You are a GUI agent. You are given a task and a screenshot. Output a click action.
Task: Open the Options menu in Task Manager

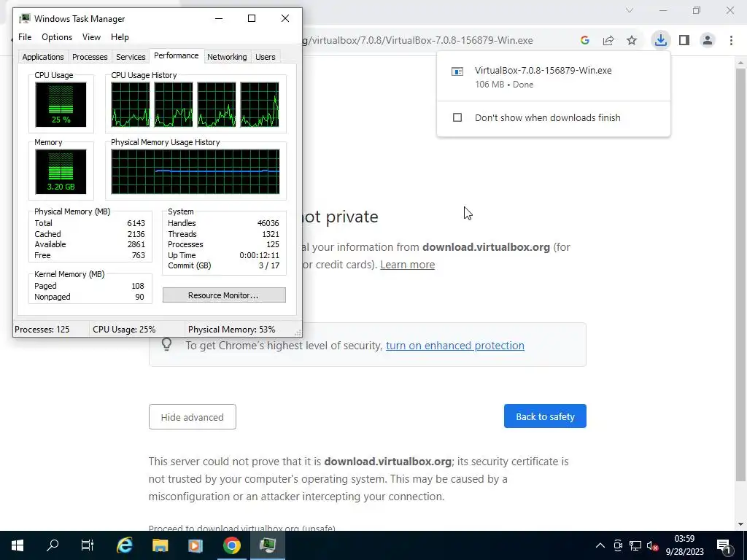[x=57, y=37]
